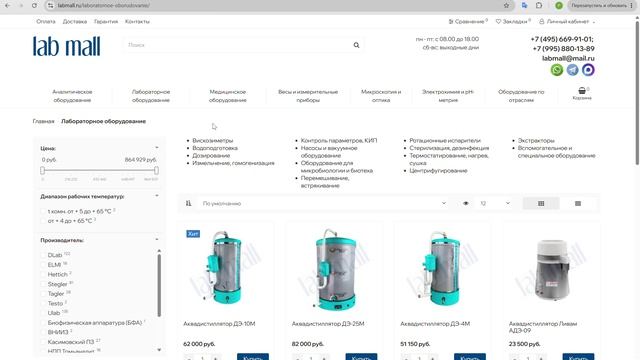Check the ELMI manufacturer filter
Screen dimensions: 640x360
(43, 265)
